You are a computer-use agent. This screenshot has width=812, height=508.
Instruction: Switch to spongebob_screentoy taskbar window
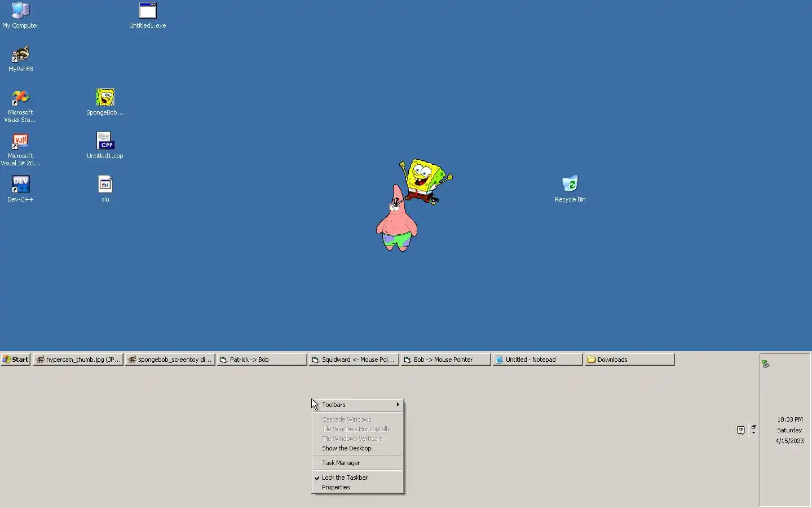170,360
